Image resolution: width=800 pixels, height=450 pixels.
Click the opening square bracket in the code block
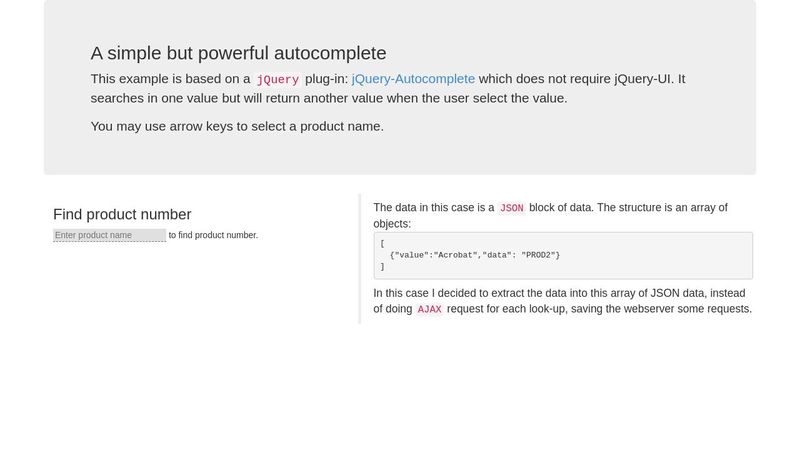pos(382,243)
